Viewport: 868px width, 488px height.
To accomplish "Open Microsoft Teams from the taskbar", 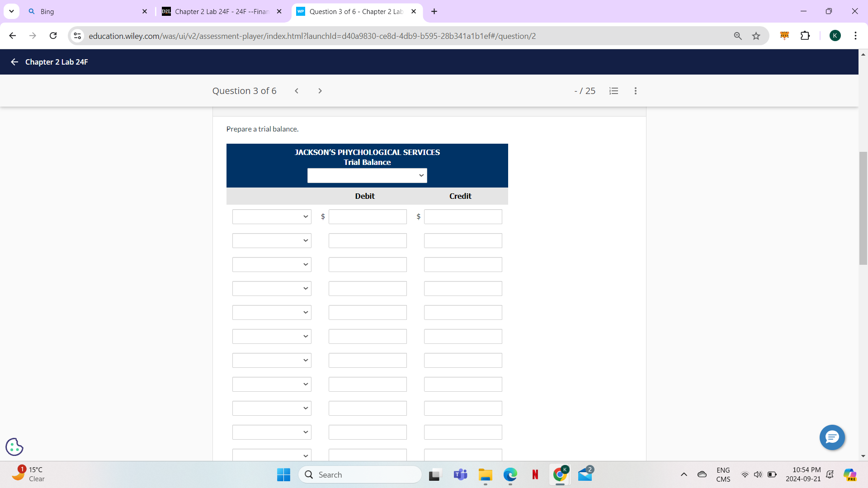I will [x=460, y=474].
